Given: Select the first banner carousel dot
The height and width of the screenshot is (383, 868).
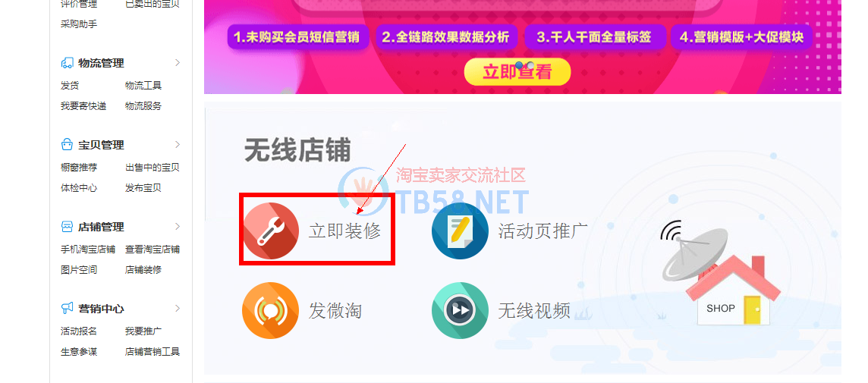Looking at the screenshot, I should [x=519, y=65].
